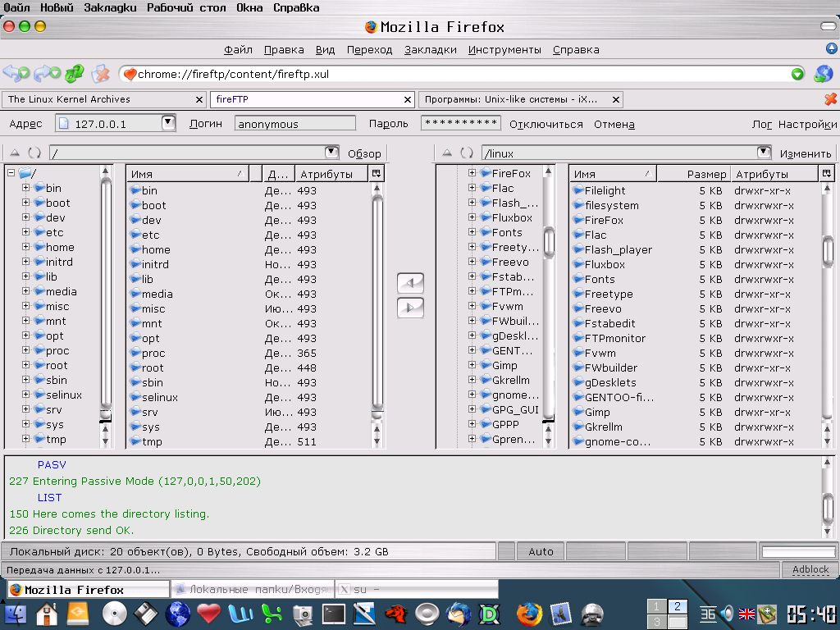
Task: Open Firefox Правка menu
Action: tap(284, 50)
